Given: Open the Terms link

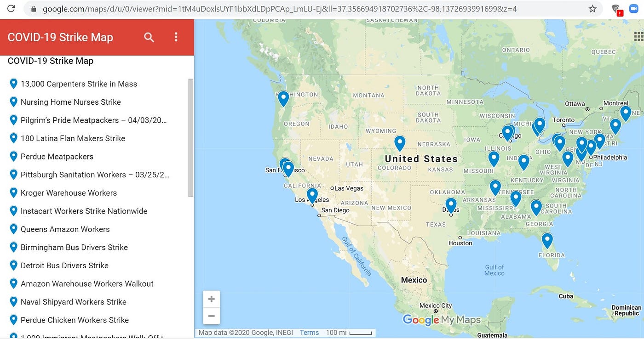Looking at the screenshot, I should click(x=309, y=333).
